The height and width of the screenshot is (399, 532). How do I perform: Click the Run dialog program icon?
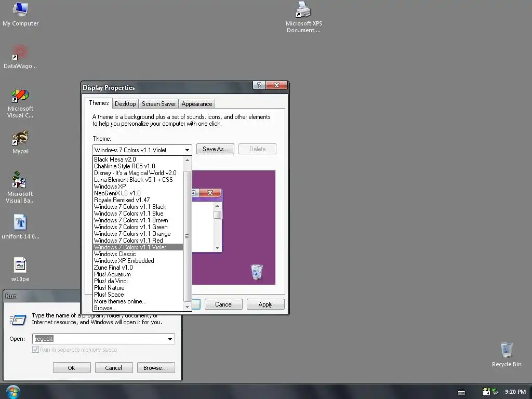point(18,320)
